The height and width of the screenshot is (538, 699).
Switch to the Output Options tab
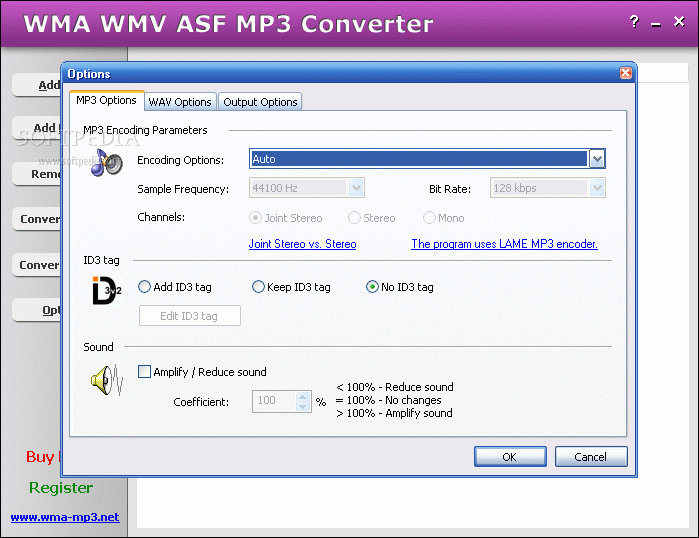[x=260, y=102]
